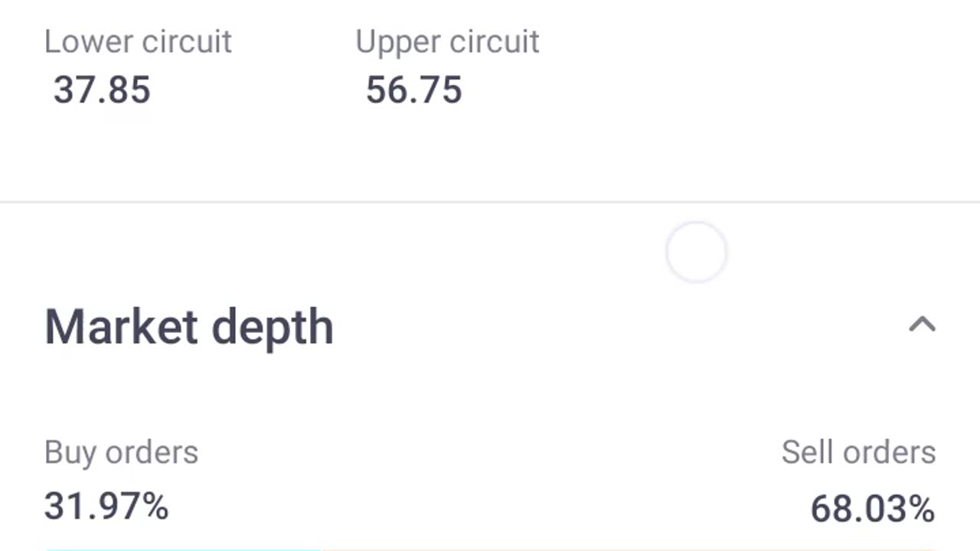980x551 pixels.
Task: Tap the circular touch indicator
Action: tap(696, 252)
